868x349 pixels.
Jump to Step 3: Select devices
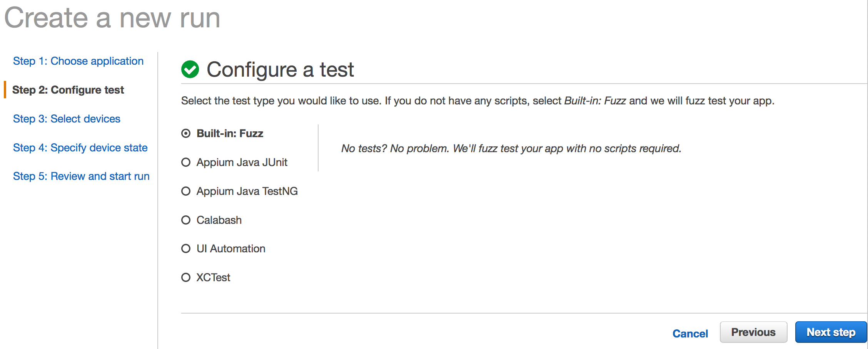click(67, 119)
